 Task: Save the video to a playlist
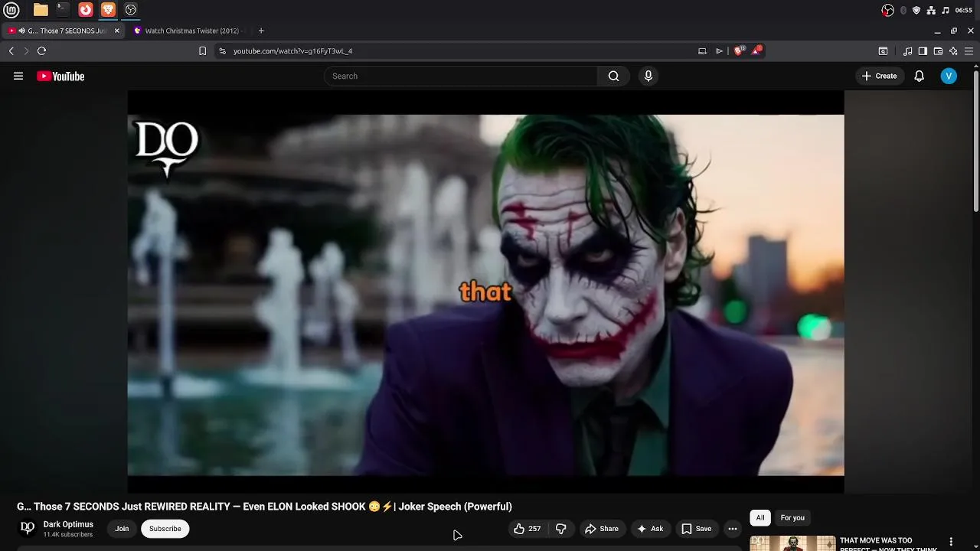point(697,529)
